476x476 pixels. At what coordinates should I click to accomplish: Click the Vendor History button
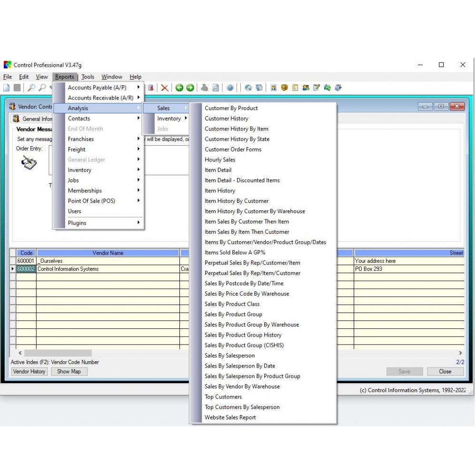click(29, 371)
